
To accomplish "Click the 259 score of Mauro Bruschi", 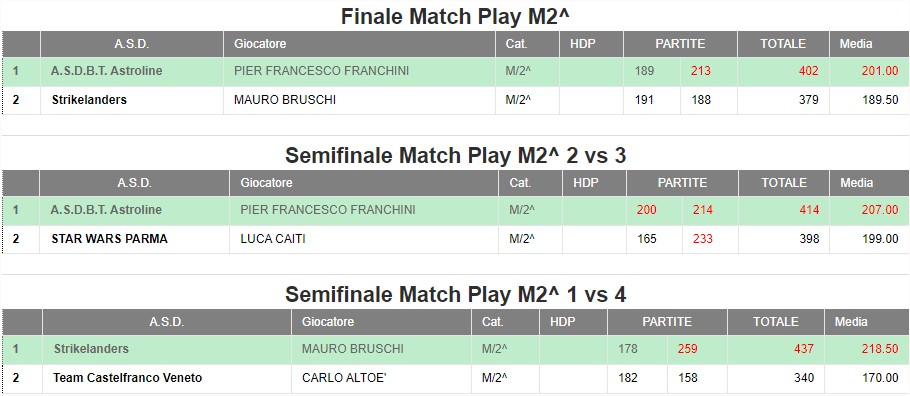I will pos(687,349).
